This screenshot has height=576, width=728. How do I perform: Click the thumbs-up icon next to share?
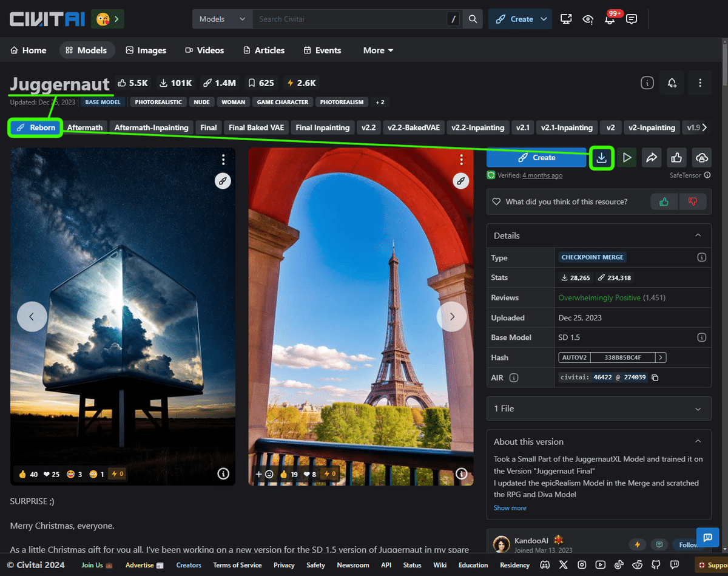click(x=676, y=158)
